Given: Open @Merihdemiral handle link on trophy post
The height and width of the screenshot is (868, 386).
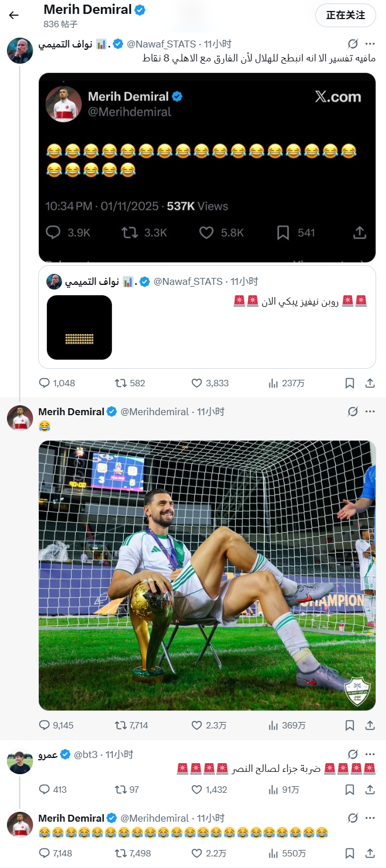Looking at the screenshot, I should click(x=155, y=412).
